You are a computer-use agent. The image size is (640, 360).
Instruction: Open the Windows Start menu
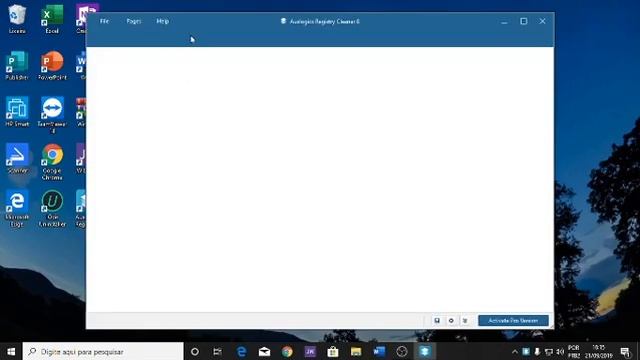coord(11,351)
